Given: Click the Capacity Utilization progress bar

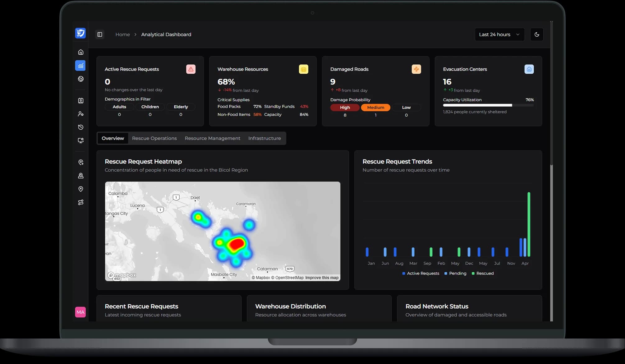Looking at the screenshot, I should [x=488, y=105].
